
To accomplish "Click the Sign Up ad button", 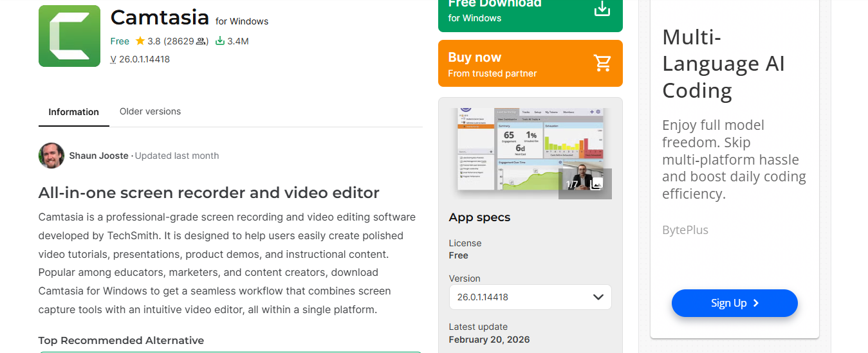I will [x=734, y=303].
